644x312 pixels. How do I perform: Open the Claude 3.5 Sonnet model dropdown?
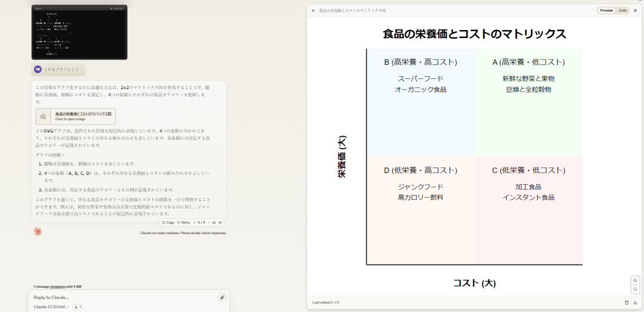tap(52, 307)
